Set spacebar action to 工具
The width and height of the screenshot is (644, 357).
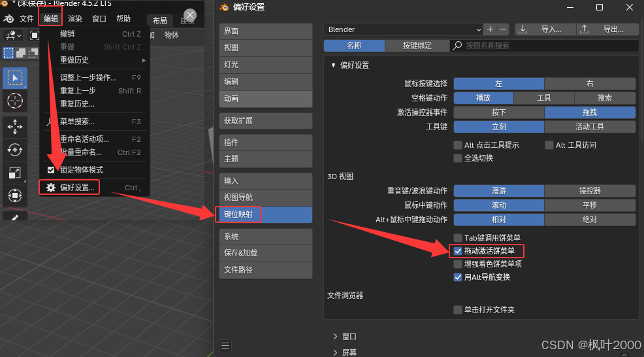pos(544,98)
